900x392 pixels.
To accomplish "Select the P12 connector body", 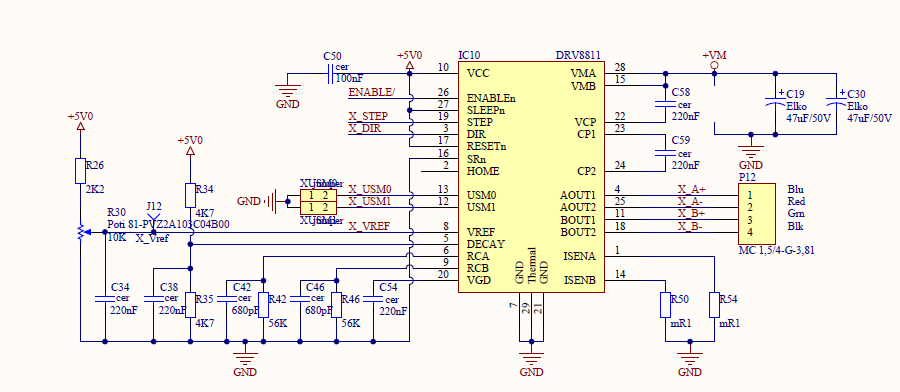I will click(x=757, y=214).
